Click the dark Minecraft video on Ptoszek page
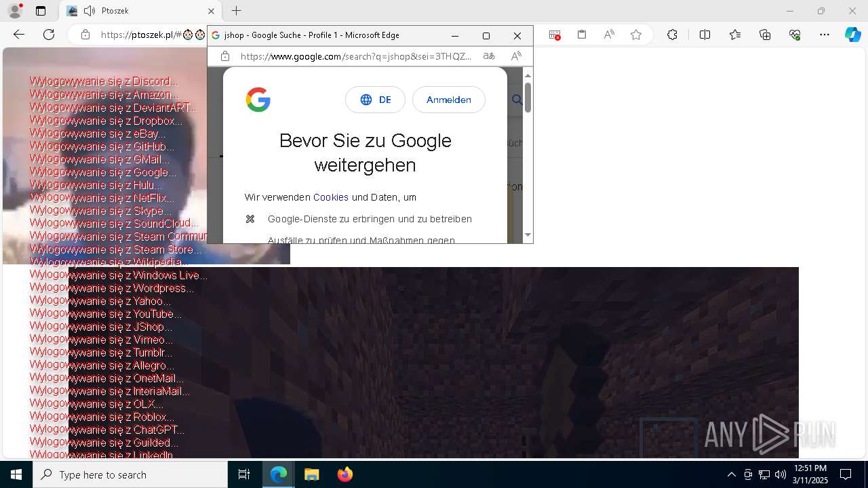The image size is (868, 488). [x=434, y=363]
